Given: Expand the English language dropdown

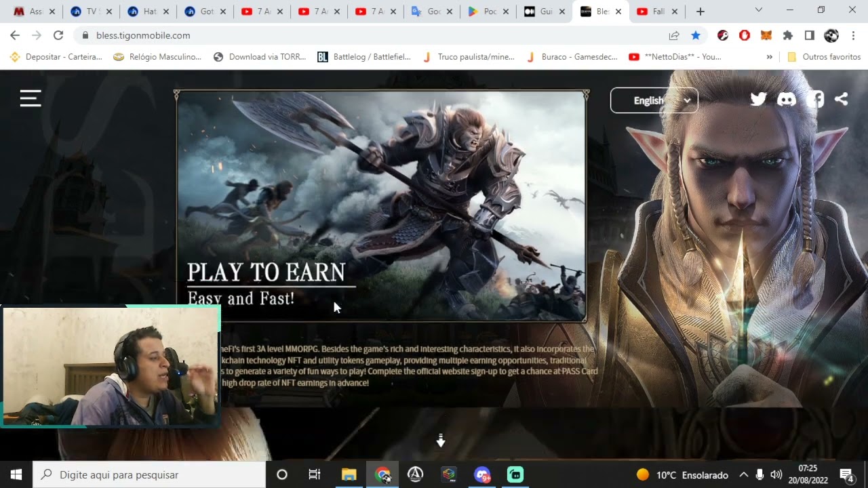Looking at the screenshot, I should (x=654, y=100).
